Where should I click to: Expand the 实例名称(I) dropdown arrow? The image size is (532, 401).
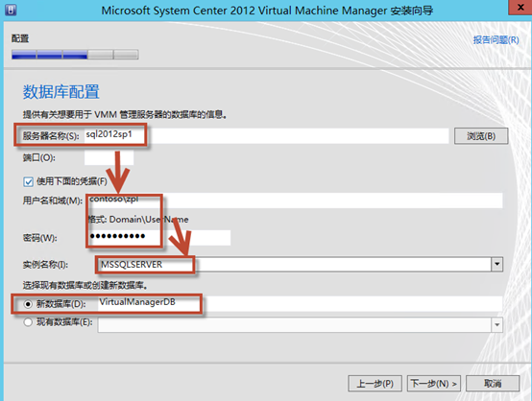coord(497,264)
